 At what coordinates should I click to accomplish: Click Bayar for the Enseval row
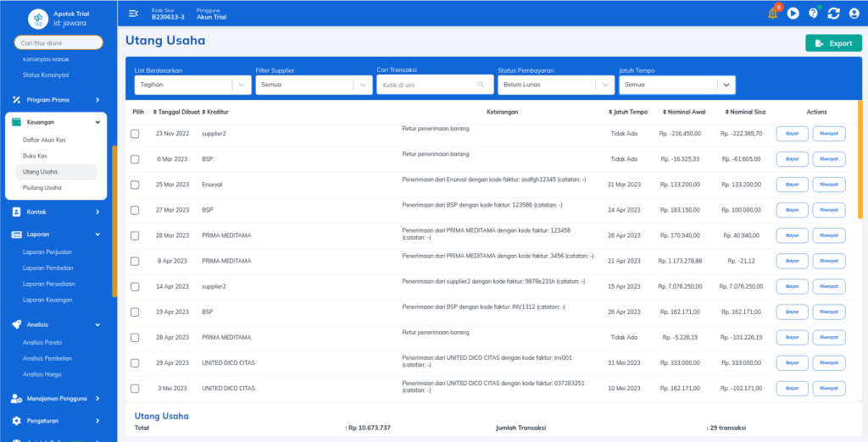point(792,185)
